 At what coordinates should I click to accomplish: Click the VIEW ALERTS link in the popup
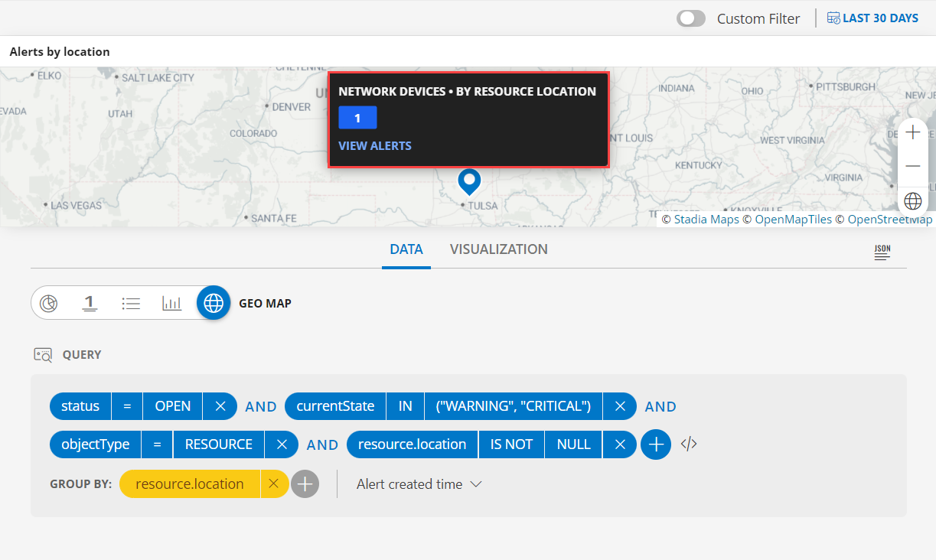(x=375, y=145)
